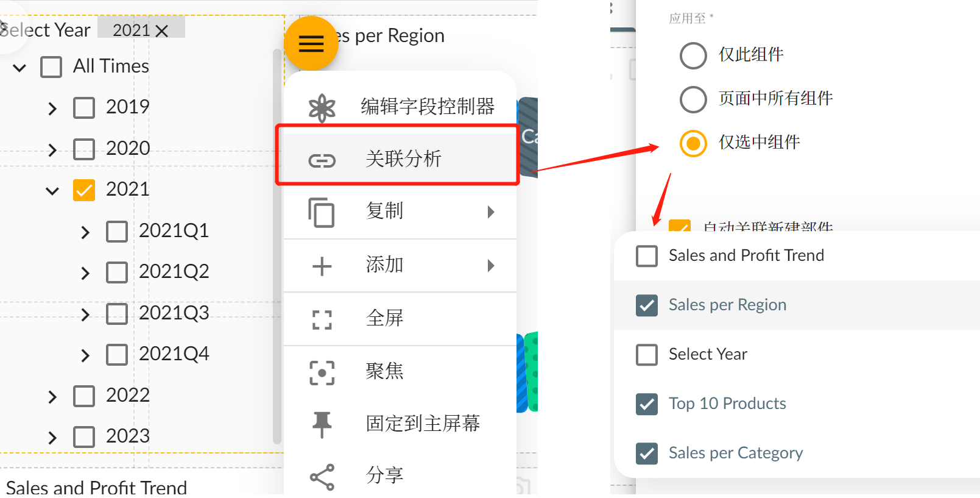
Task: Click the chain link icon beside 关联分析
Action: point(322,160)
